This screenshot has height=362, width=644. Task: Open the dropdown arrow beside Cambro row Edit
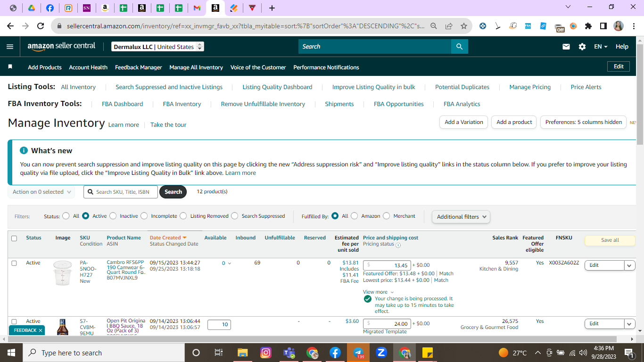point(630,265)
